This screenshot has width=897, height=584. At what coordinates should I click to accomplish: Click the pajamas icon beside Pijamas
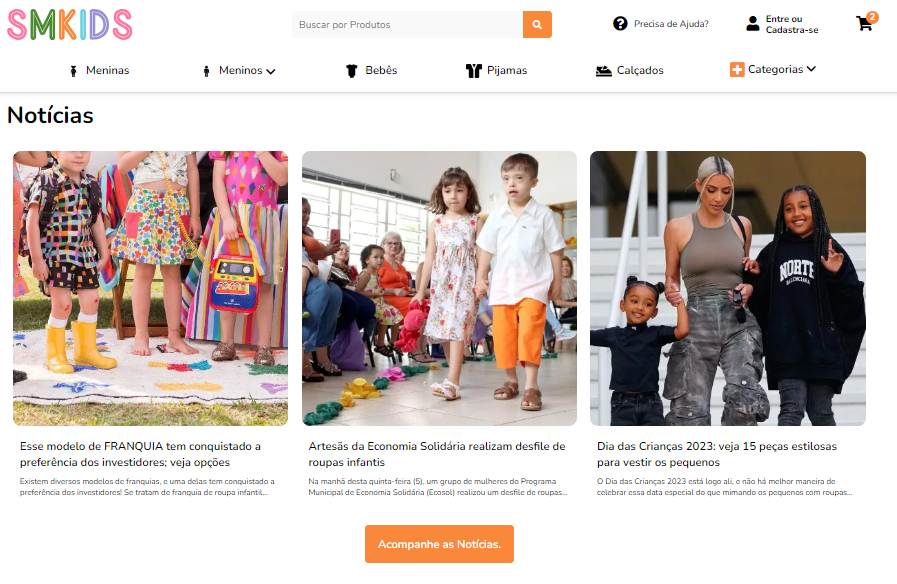[474, 71]
